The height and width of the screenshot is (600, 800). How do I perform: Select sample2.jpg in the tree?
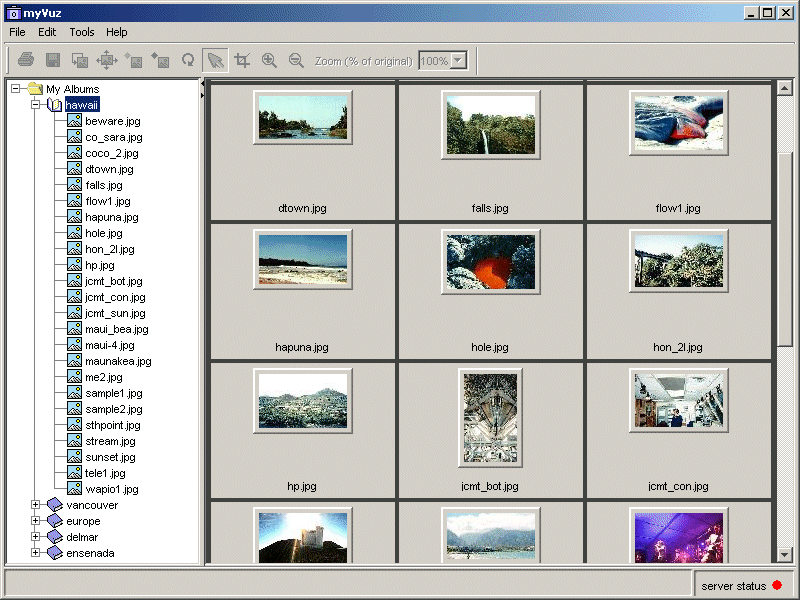click(114, 409)
